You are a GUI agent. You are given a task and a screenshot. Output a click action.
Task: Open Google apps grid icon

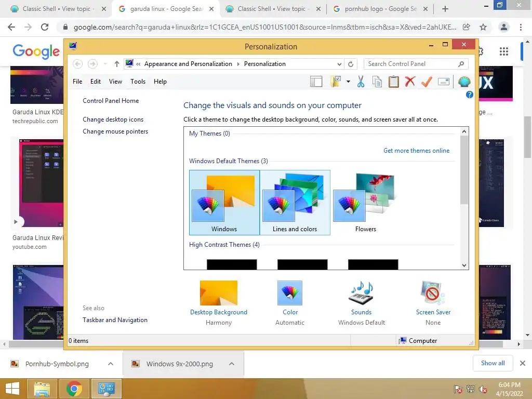point(504,51)
